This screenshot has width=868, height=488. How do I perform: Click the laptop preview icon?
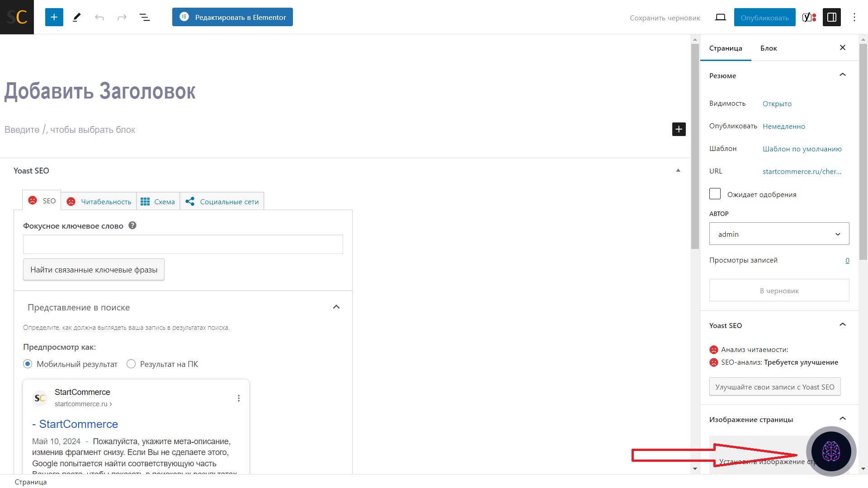720,17
